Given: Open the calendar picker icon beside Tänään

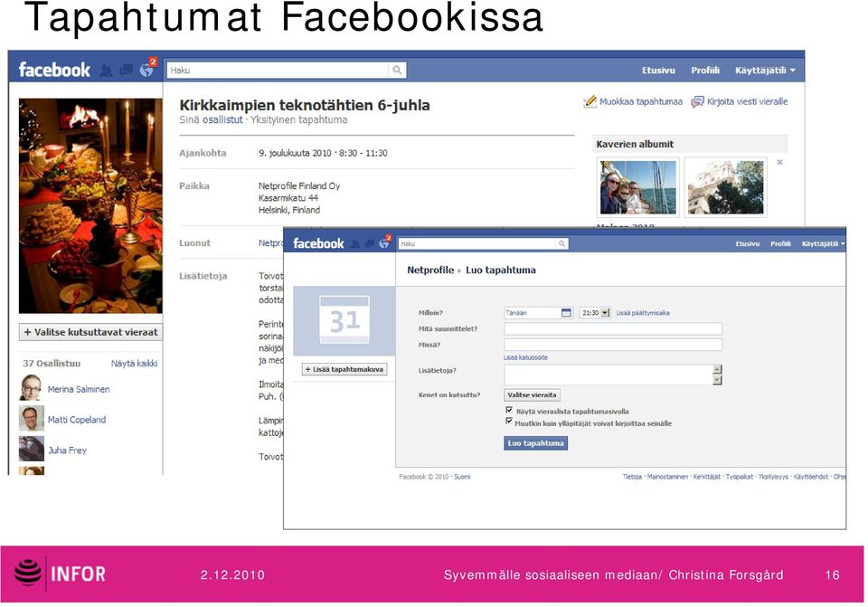Looking at the screenshot, I should (x=566, y=313).
